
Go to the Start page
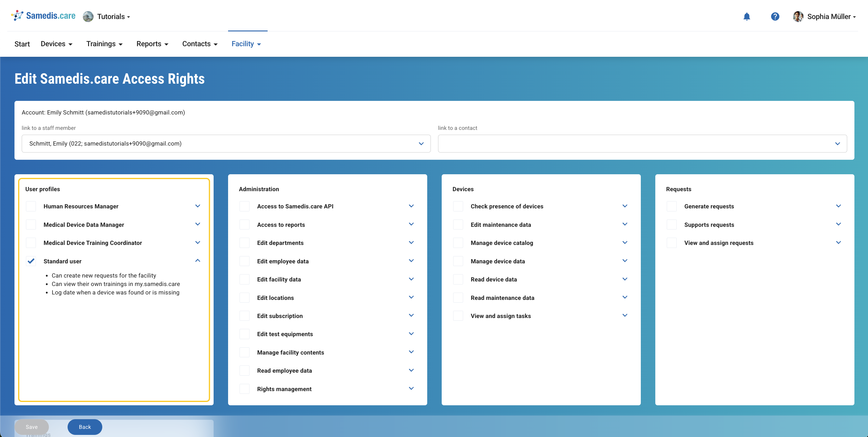tap(22, 44)
